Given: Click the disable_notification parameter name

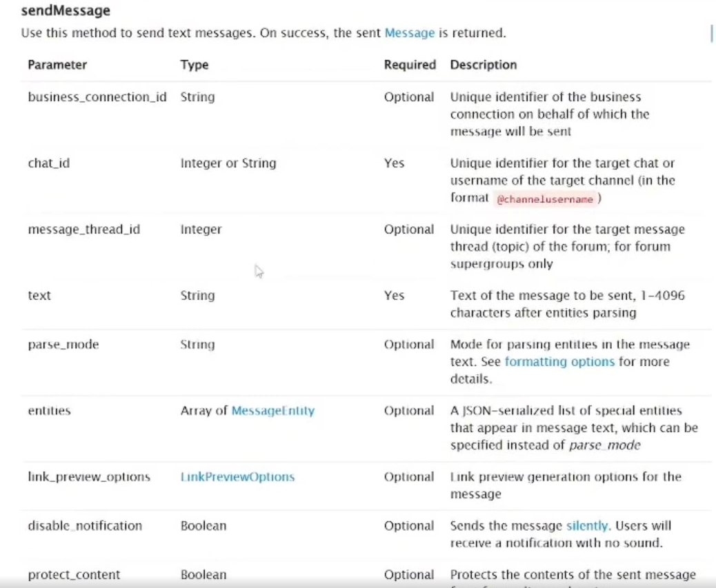Looking at the screenshot, I should pyautogui.click(x=85, y=526).
